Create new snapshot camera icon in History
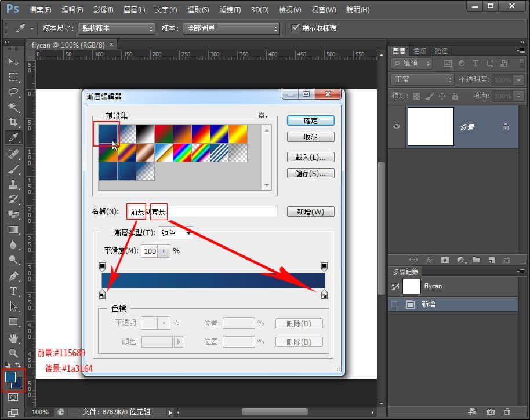The width and height of the screenshot is (530, 420). coord(490,412)
